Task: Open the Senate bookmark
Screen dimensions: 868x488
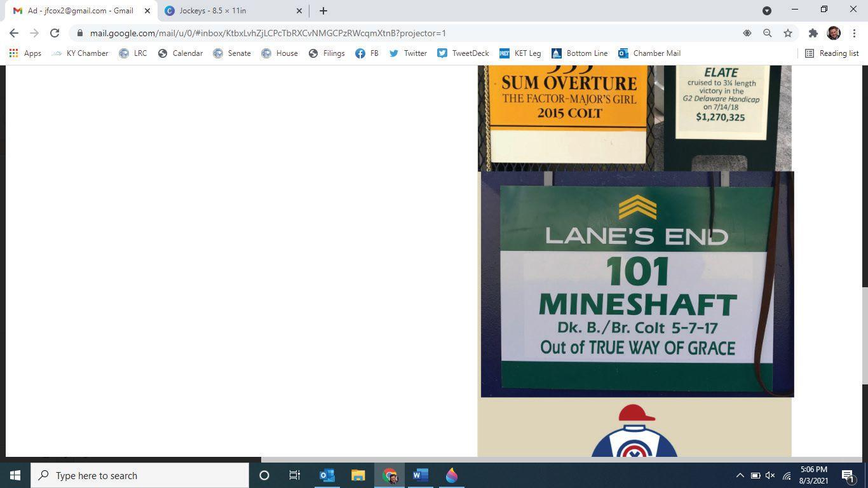Action: [232, 53]
